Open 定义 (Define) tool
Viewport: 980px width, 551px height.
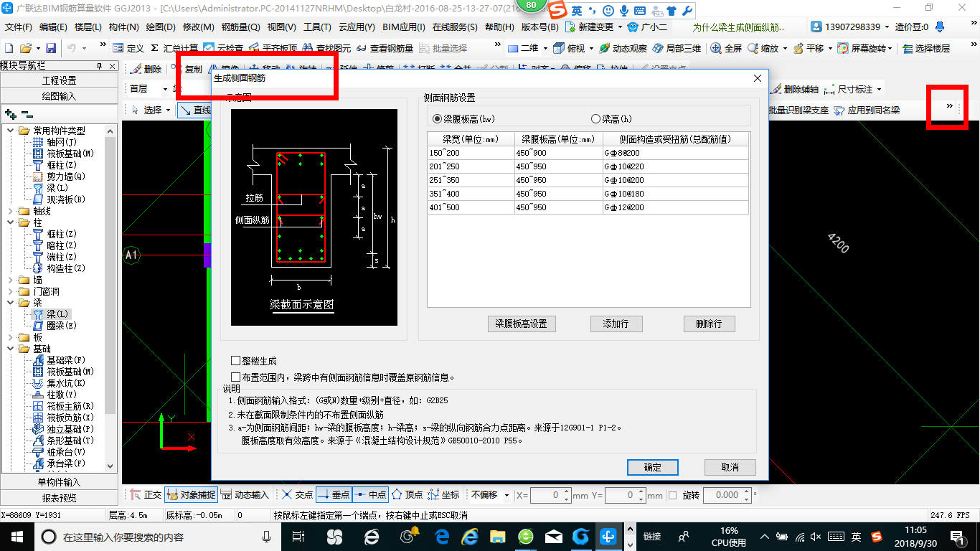point(128,48)
